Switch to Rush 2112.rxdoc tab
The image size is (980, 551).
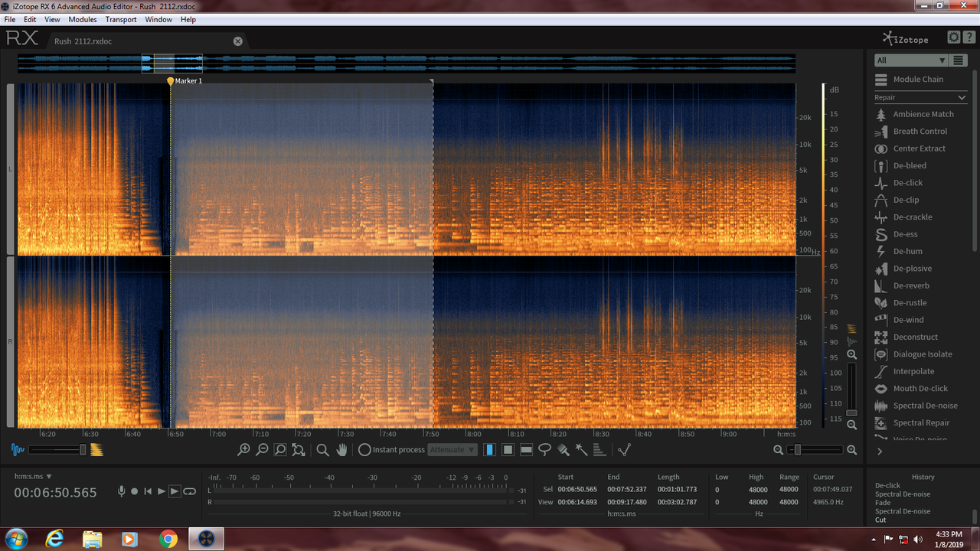[x=83, y=41]
